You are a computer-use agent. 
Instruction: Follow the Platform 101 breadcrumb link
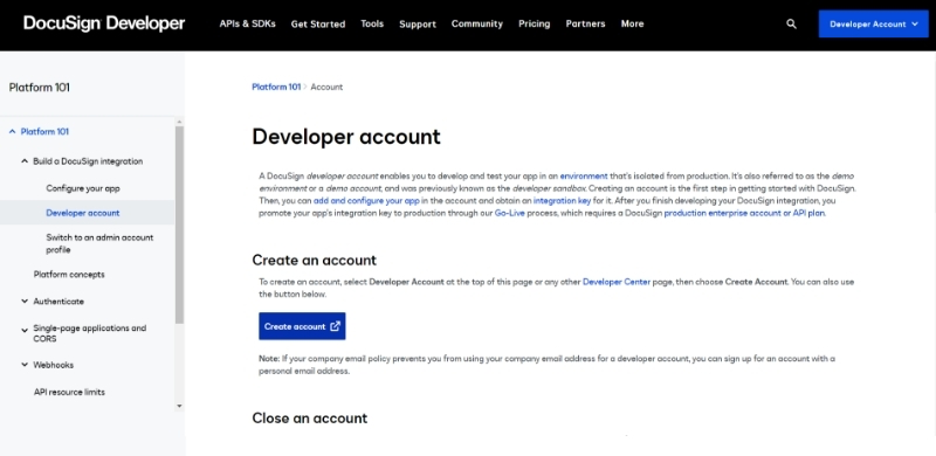[x=276, y=87]
